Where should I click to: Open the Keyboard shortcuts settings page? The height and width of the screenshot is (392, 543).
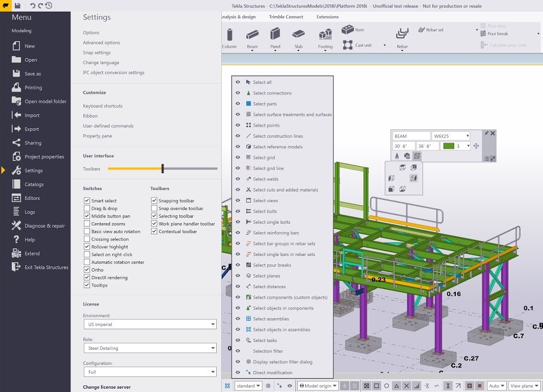[x=102, y=105]
